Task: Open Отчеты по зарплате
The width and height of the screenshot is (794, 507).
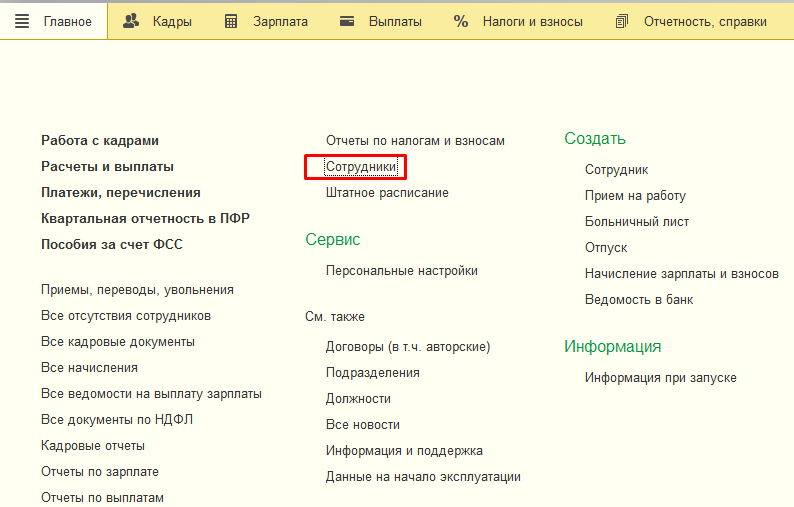Action: [x=100, y=472]
